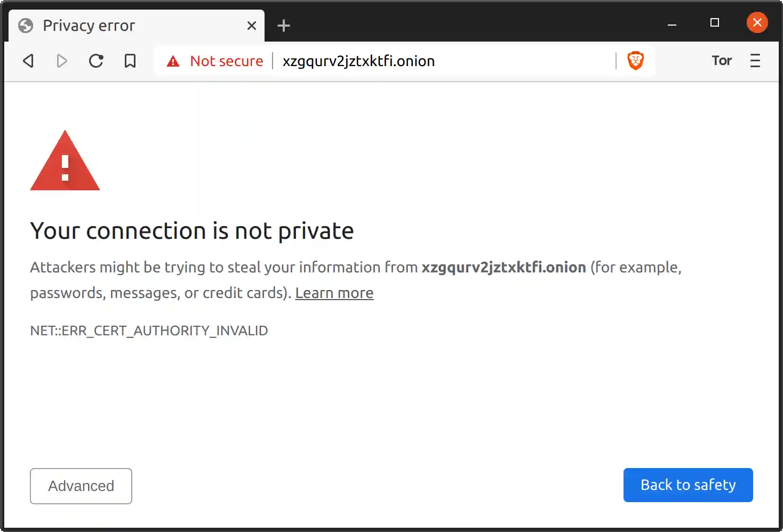
Task: Click the red warning triangle in address bar
Action: 173,61
